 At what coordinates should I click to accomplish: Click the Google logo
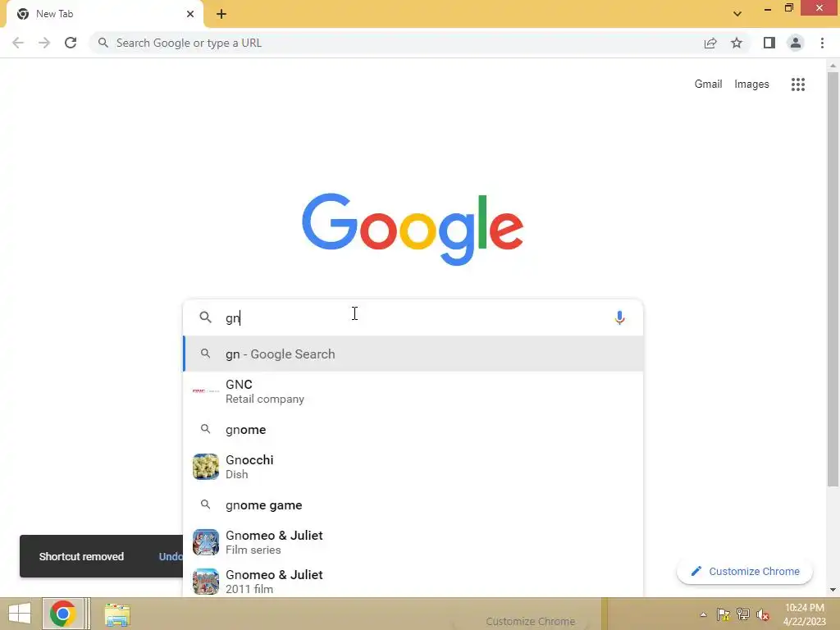(413, 229)
